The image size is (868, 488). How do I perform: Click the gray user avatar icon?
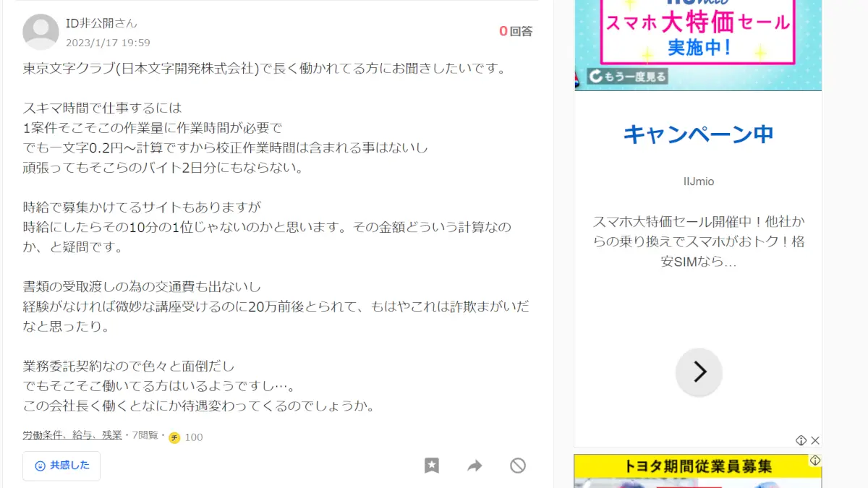click(x=41, y=32)
